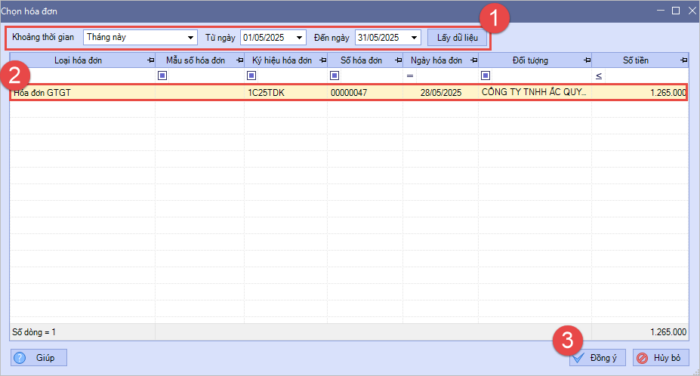Click the Số dòng = 1 footer text

click(34, 332)
